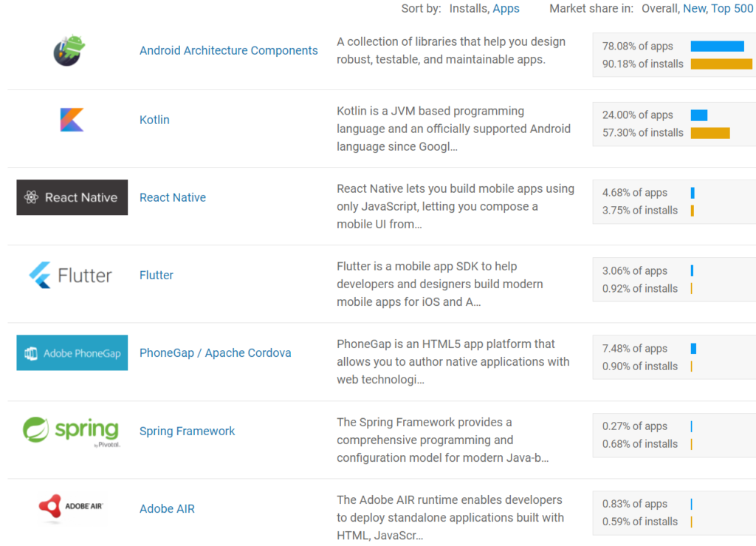This screenshot has width=756, height=546.
Task: Click the Adobe PhoneGap logo banner
Action: click(x=72, y=352)
